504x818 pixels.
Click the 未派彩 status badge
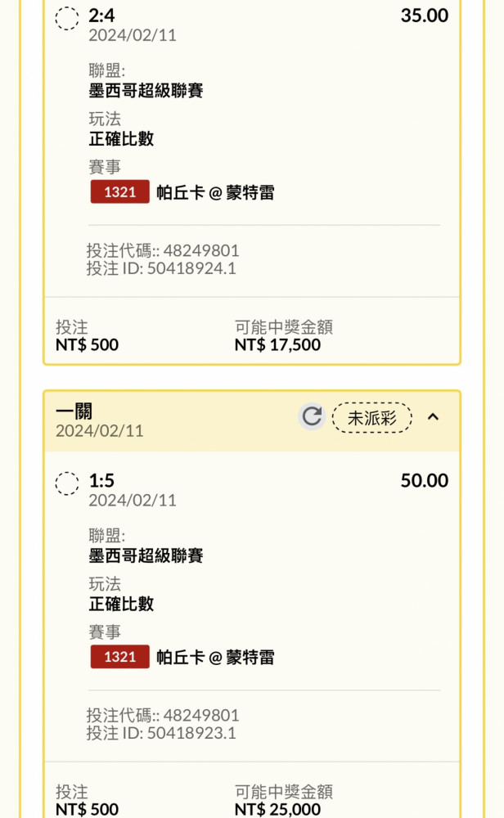371,417
